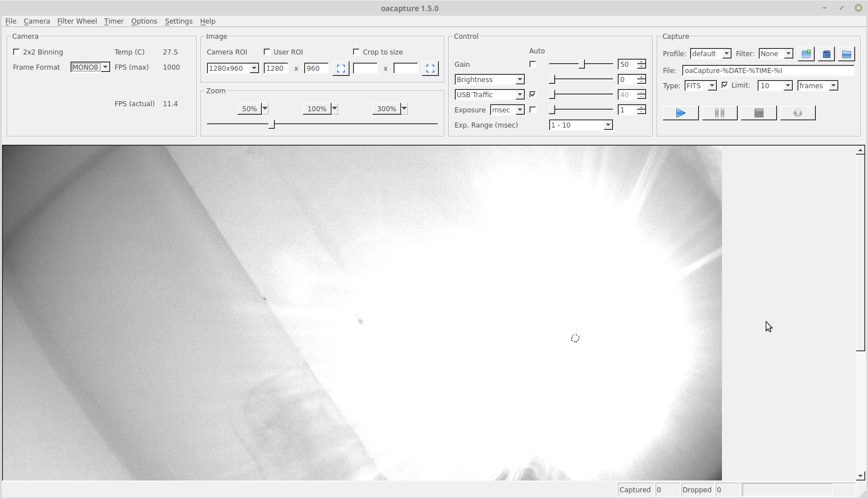868x499 pixels.
Task: Click the Gain value field 50
Action: coord(627,64)
